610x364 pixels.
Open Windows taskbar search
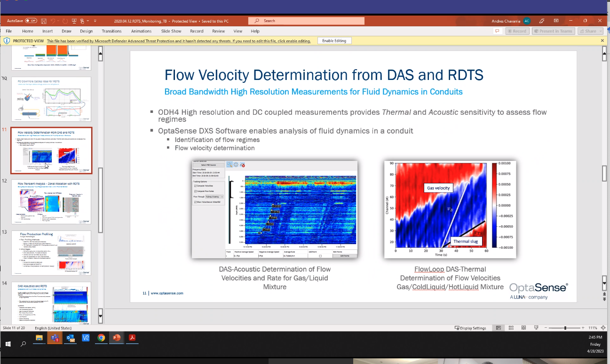pos(24,344)
